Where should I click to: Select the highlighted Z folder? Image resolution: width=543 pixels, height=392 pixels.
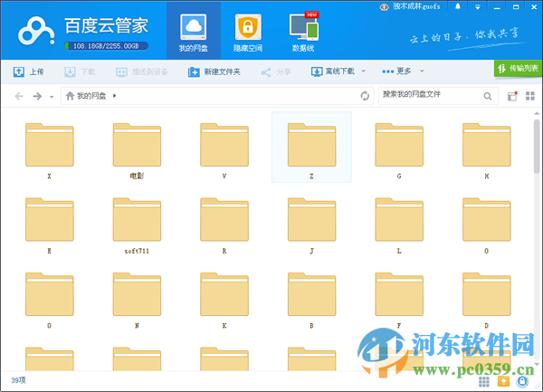pyautogui.click(x=311, y=148)
